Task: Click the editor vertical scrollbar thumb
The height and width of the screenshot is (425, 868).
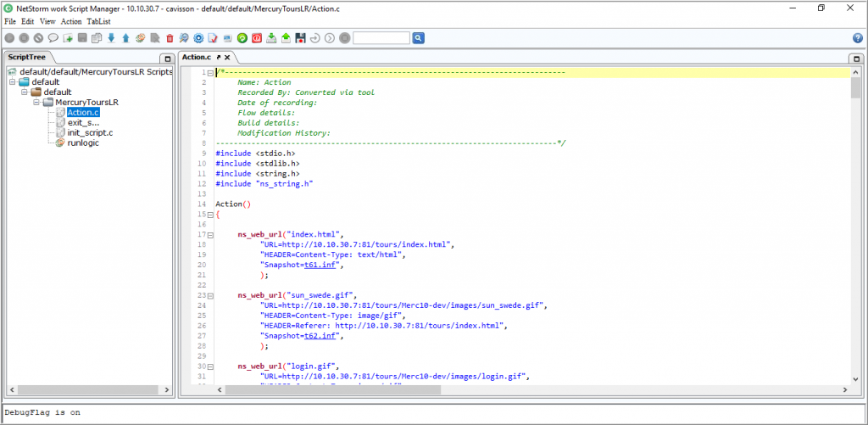Action: [x=856, y=87]
